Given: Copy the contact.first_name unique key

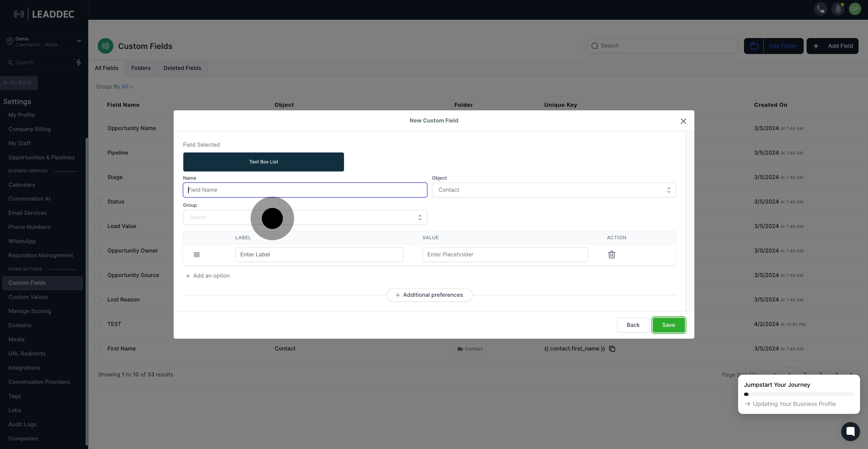Looking at the screenshot, I should coord(612,349).
